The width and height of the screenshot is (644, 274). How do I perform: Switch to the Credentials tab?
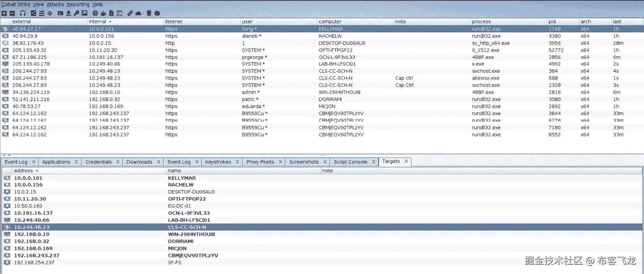(x=98, y=162)
